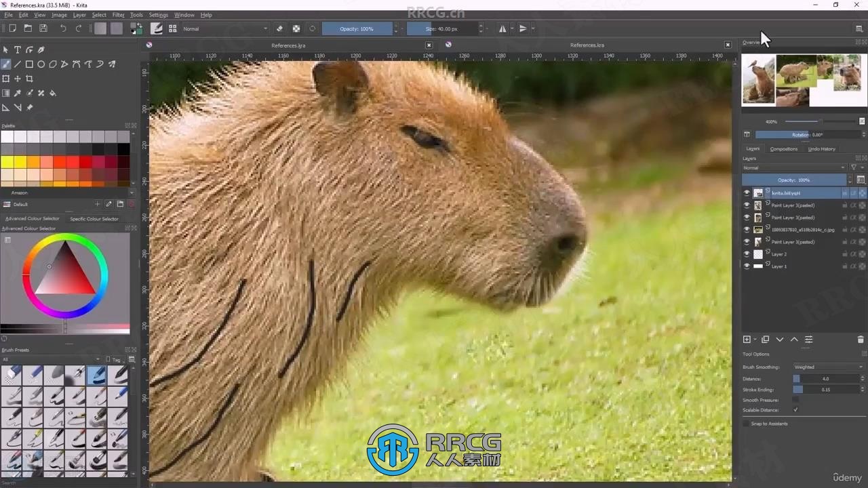Open the File menu
Screen dimensions: 868x488
click(8, 14)
